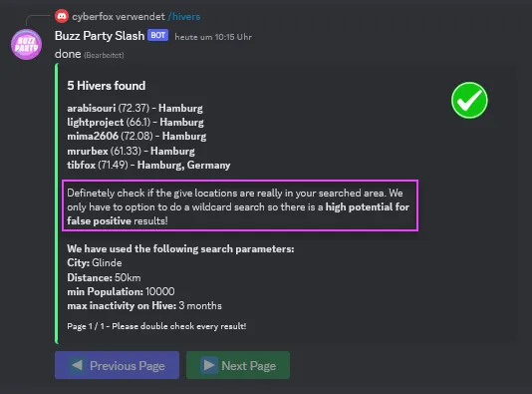Click the '5 Hivers found' embed title

pos(107,86)
